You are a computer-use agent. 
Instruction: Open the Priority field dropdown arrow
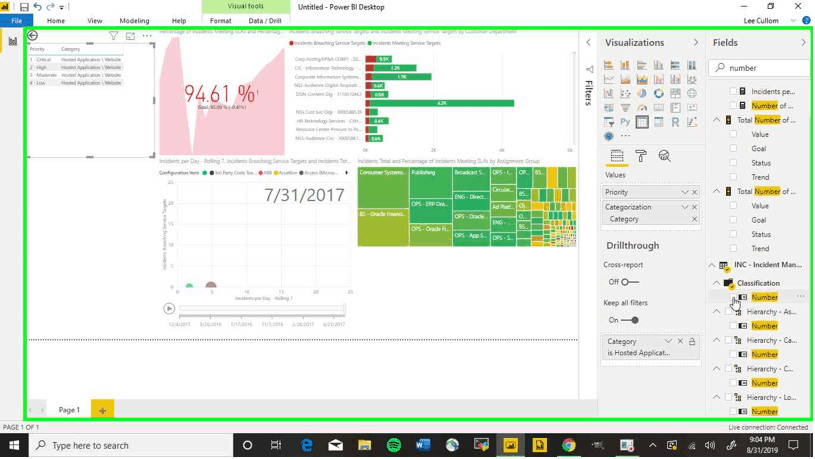[685, 192]
